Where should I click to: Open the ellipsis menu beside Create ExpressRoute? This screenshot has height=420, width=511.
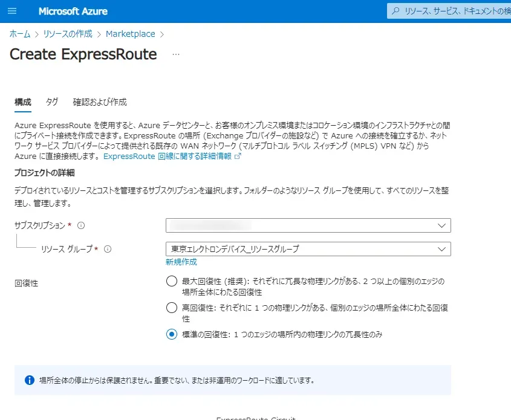pyautogui.click(x=175, y=55)
